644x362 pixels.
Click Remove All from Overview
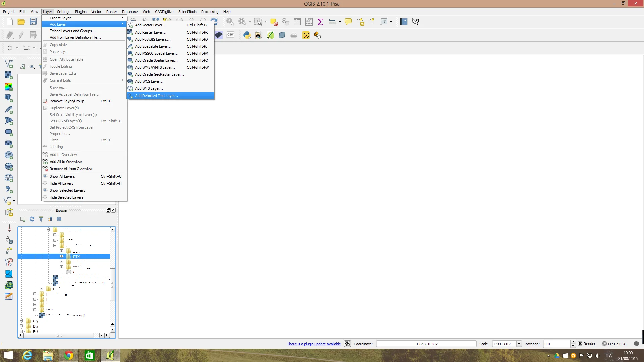coord(71,169)
